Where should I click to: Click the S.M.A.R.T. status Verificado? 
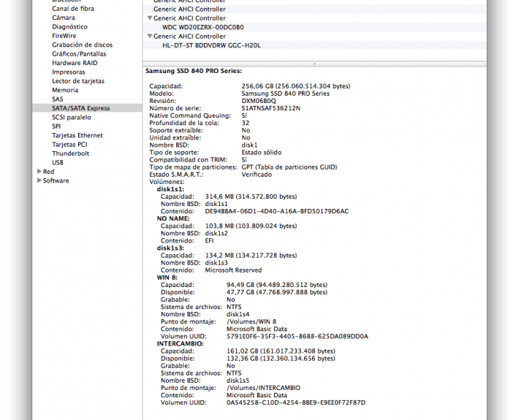pyautogui.click(x=257, y=175)
